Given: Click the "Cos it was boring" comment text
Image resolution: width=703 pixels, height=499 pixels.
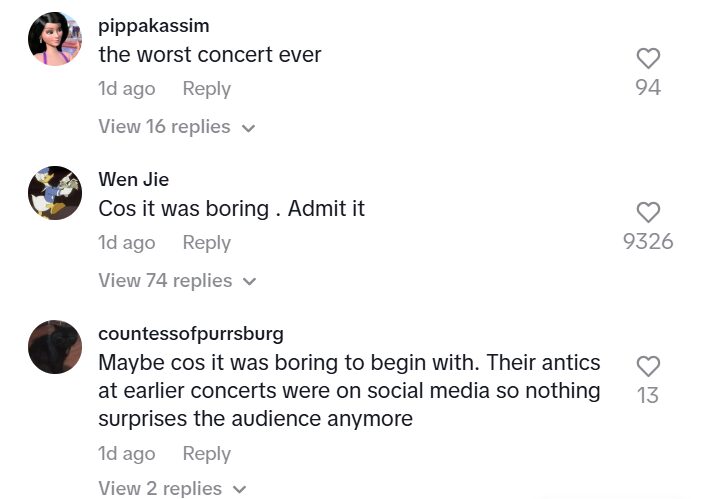Looking at the screenshot, I should [231, 209].
